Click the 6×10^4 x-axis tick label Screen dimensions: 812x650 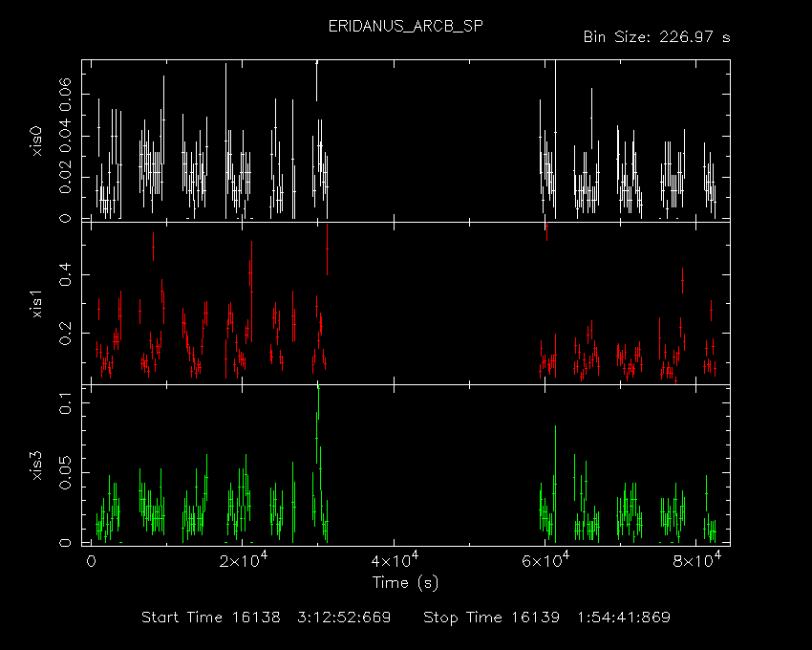point(545,560)
